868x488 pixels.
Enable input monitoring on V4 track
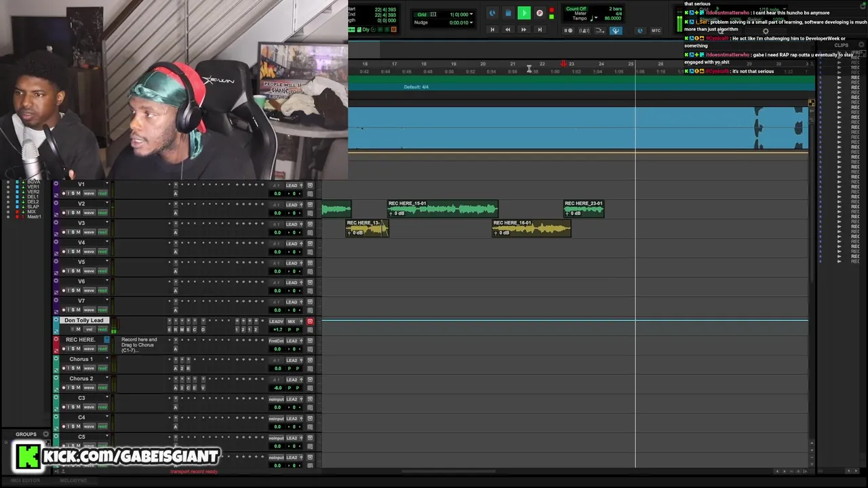68,251
